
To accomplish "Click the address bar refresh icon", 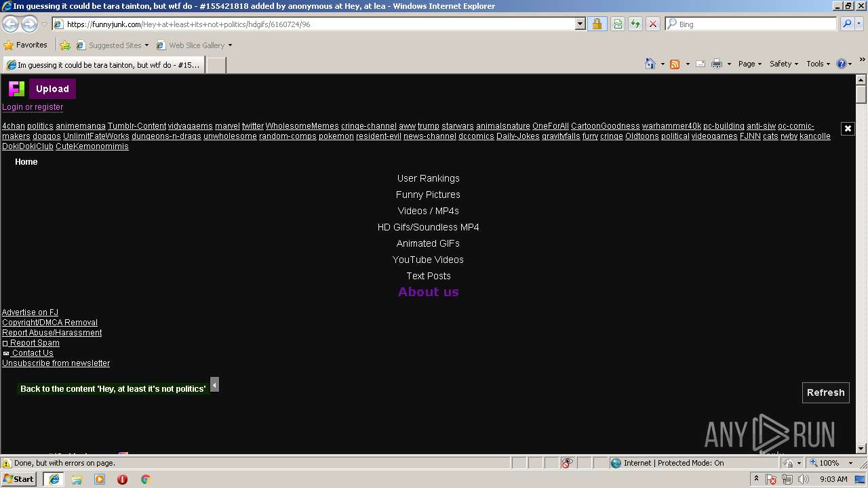I will (635, 24).
